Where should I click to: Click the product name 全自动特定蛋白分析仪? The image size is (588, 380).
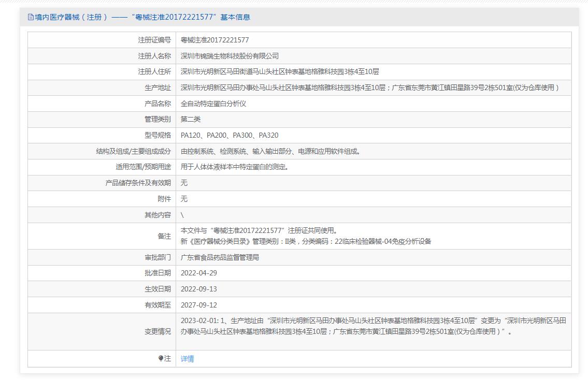pos(213,104)
